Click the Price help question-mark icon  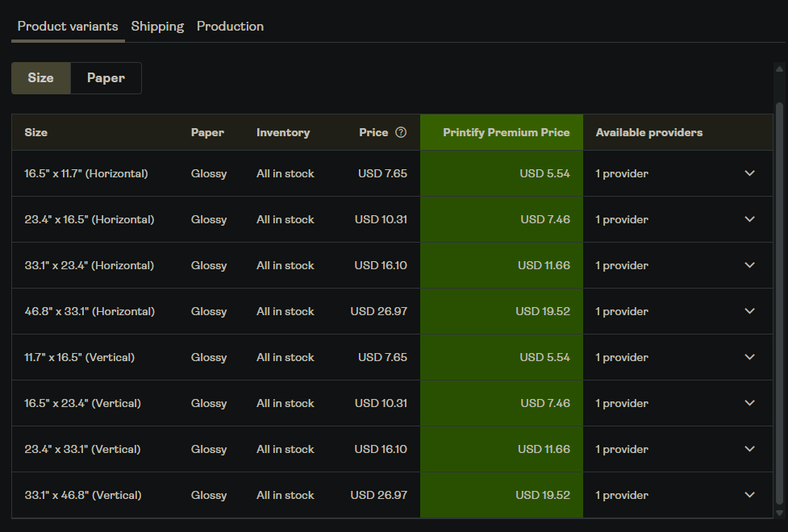pyautogui.click(x=401, y=133)
